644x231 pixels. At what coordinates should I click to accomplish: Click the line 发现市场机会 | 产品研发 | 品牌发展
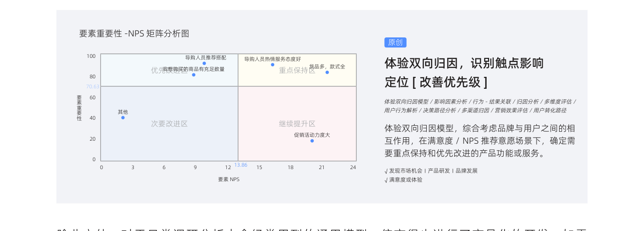[431, 171]
